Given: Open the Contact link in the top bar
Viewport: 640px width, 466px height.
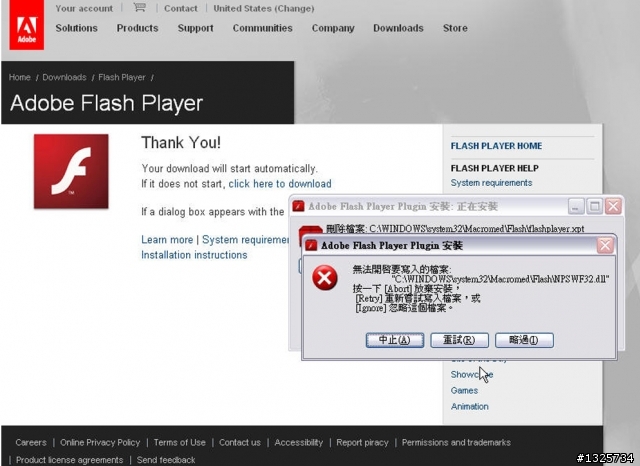Looking at the screenshot, I should (x=180, y=8).
